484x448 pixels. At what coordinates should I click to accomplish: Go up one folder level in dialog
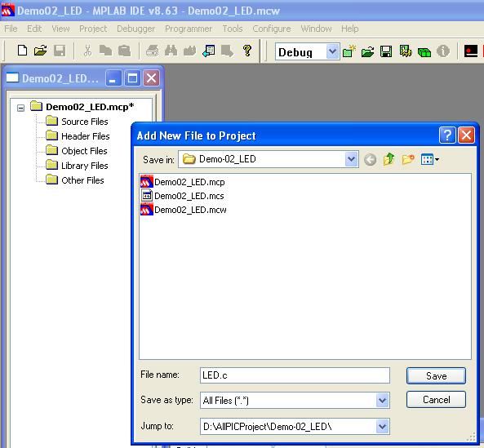click(x=389, y=159)
